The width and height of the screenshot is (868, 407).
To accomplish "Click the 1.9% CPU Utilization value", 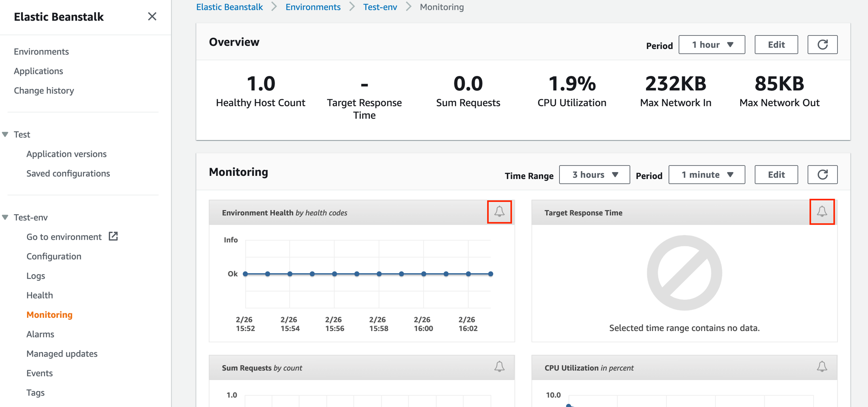I will click(x=572, y=84).
